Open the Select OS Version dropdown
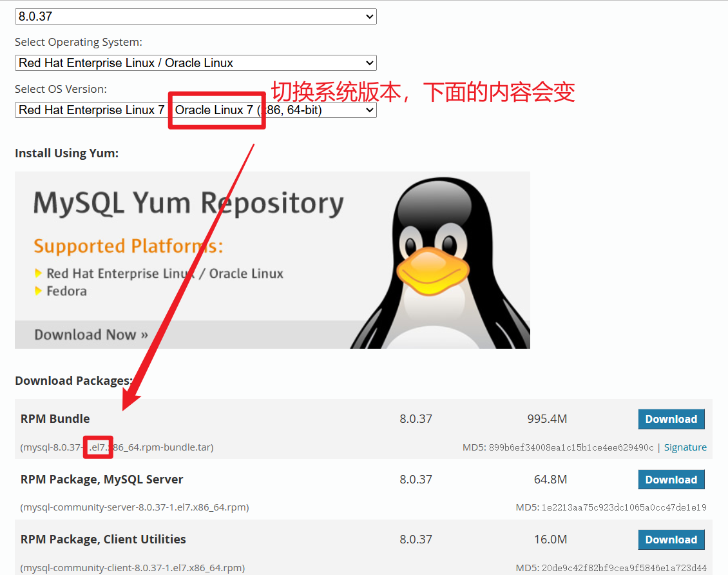Viewport: 728px width, 575px height. point(195,110)
